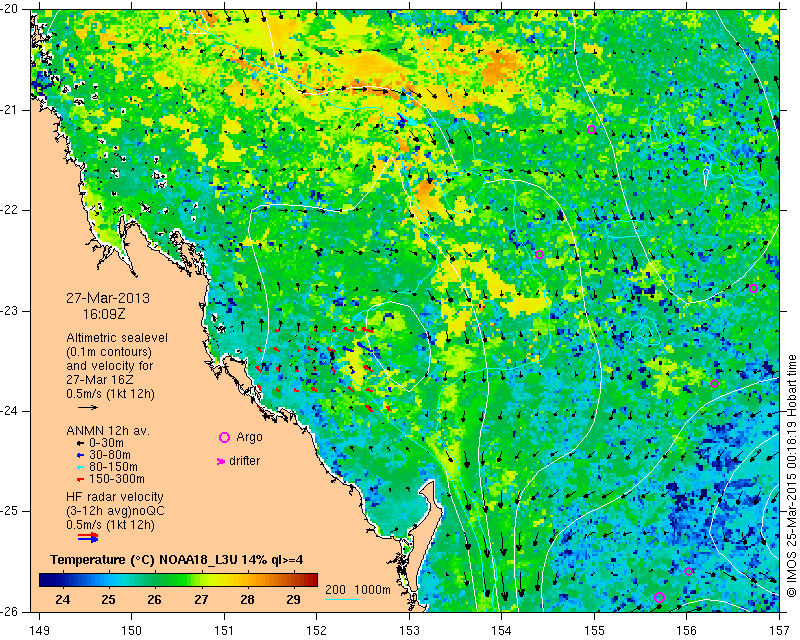Click the 'Argo' legend label

coord(249,437)
